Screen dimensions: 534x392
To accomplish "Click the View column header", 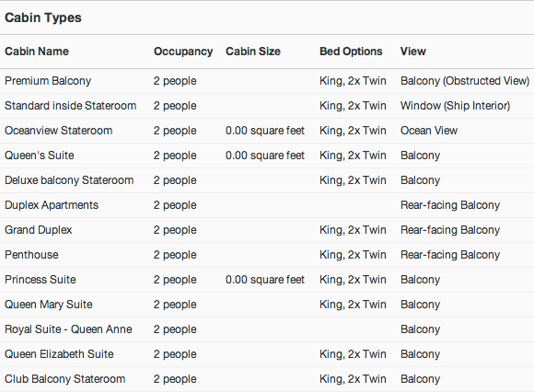I will pos(412,52).
